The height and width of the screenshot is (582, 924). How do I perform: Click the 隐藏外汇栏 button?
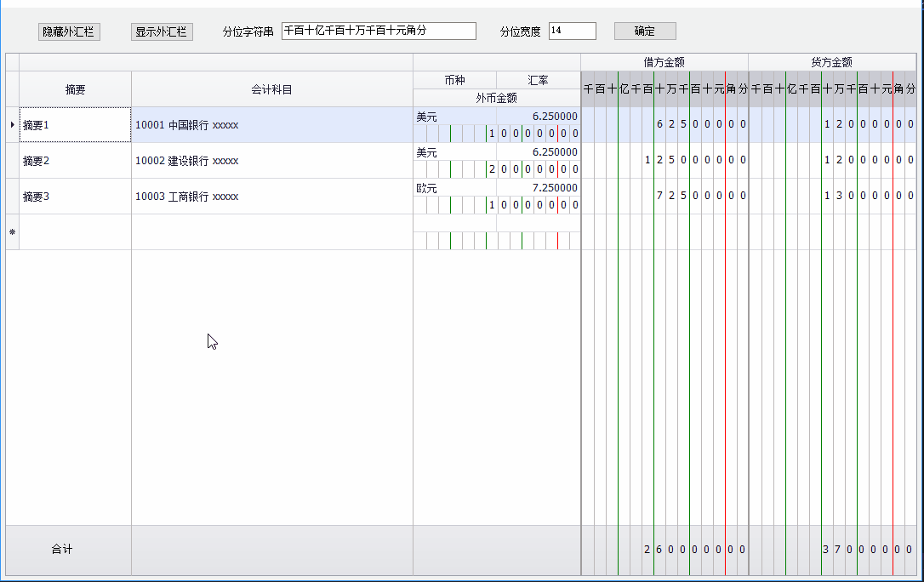click(x=69, y=31)
